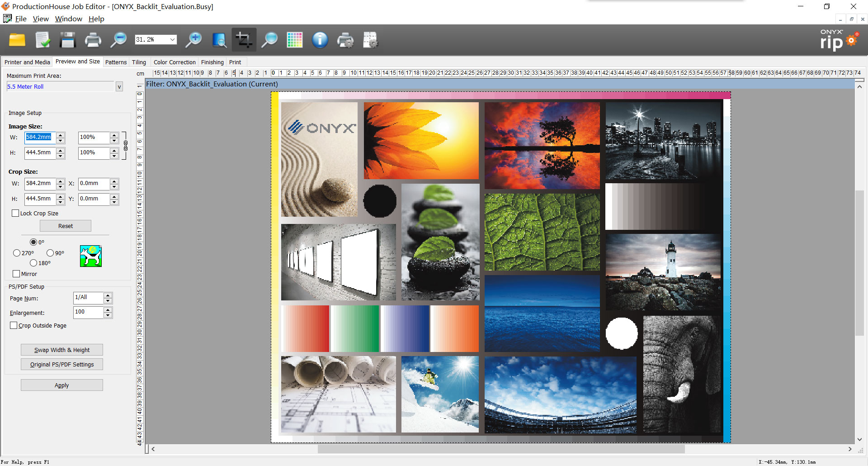Switch to the Patterns tab
This screenshot has height=466, width=868.
(x=116, y=62)
